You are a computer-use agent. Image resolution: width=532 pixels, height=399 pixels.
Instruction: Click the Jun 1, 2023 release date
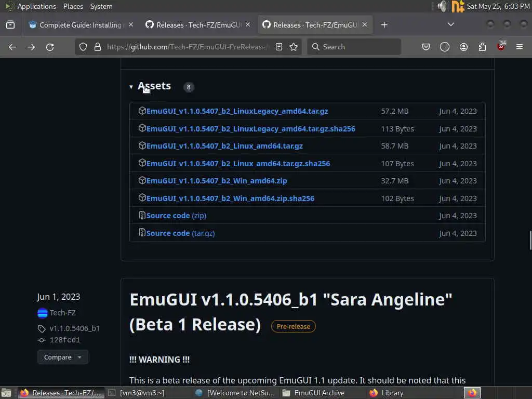(x=59, y=297)
